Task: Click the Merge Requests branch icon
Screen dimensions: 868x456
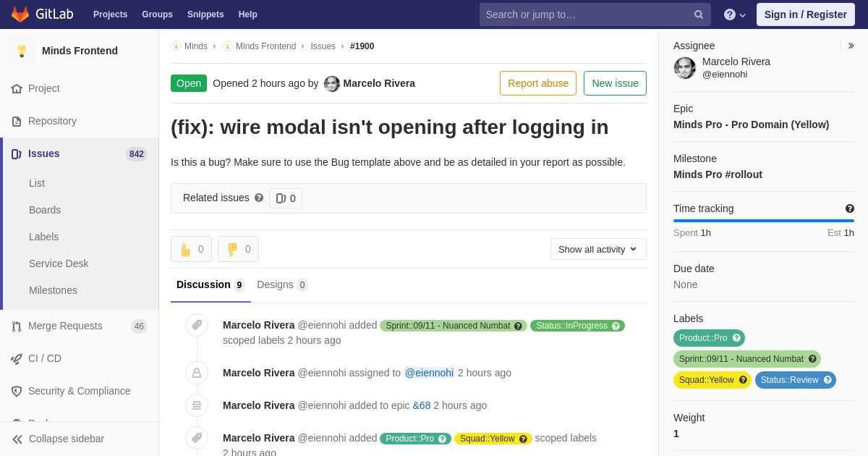Action: [x=17, y=326]
